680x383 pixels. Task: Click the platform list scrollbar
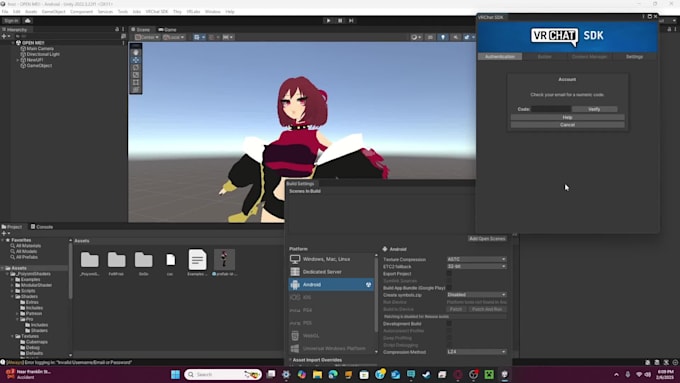[376, 294]
